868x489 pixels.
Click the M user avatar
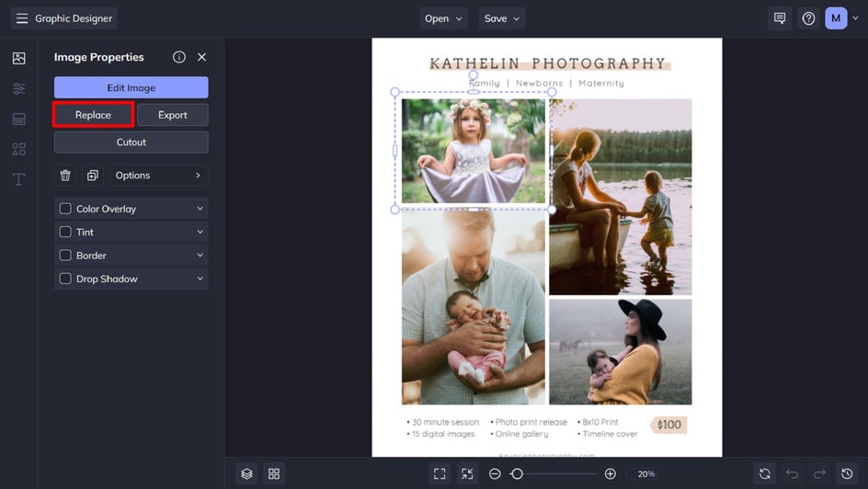(836, 18)
